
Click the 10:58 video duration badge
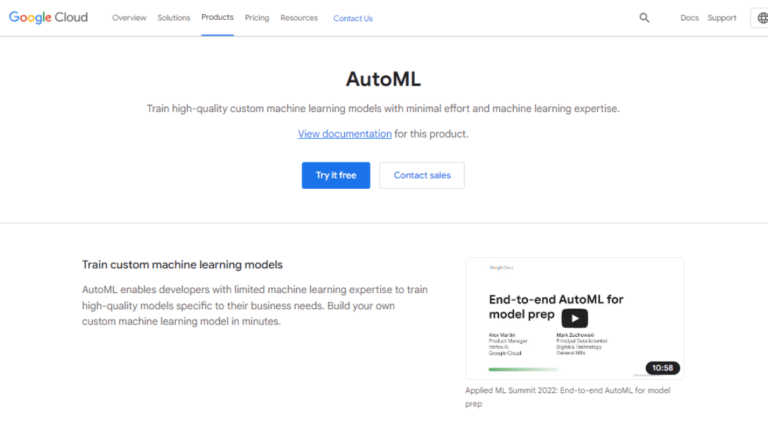(x=662, y=368)
